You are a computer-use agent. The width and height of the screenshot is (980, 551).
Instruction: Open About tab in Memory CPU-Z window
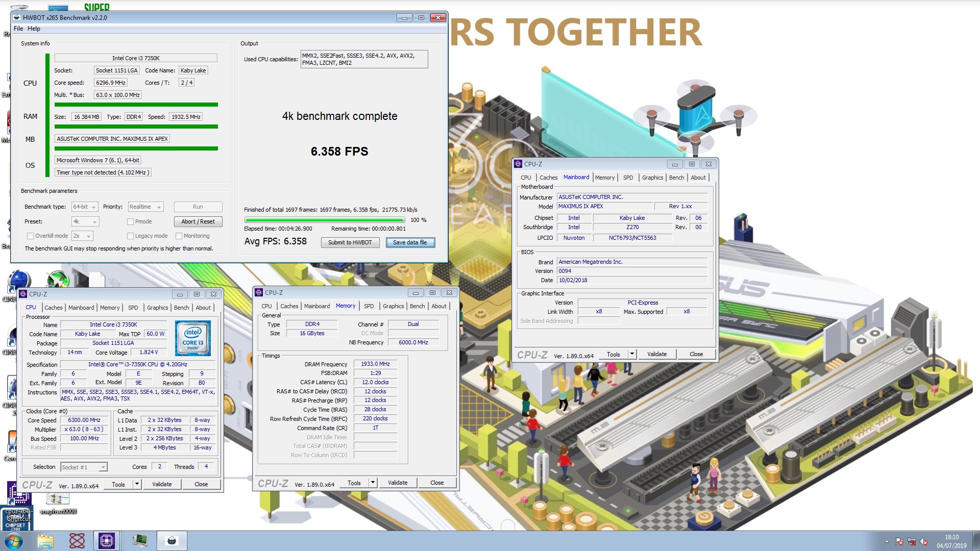(x=439, y=306)
